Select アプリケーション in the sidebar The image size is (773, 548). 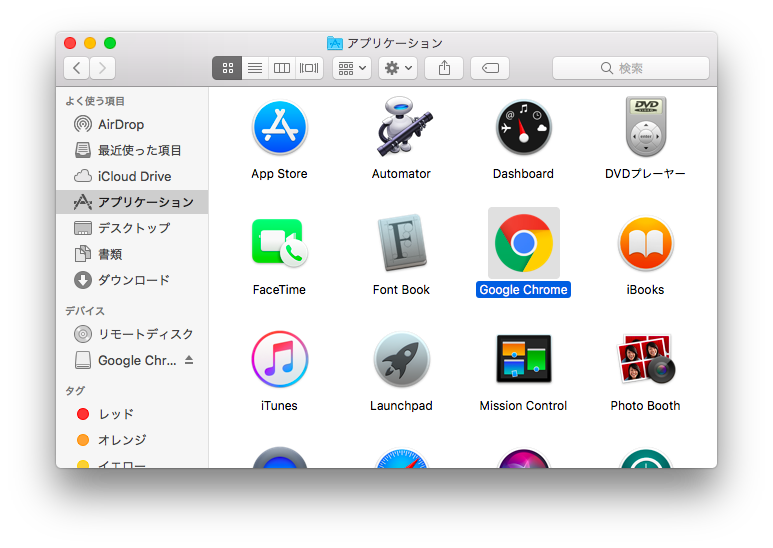coord(132,202)
